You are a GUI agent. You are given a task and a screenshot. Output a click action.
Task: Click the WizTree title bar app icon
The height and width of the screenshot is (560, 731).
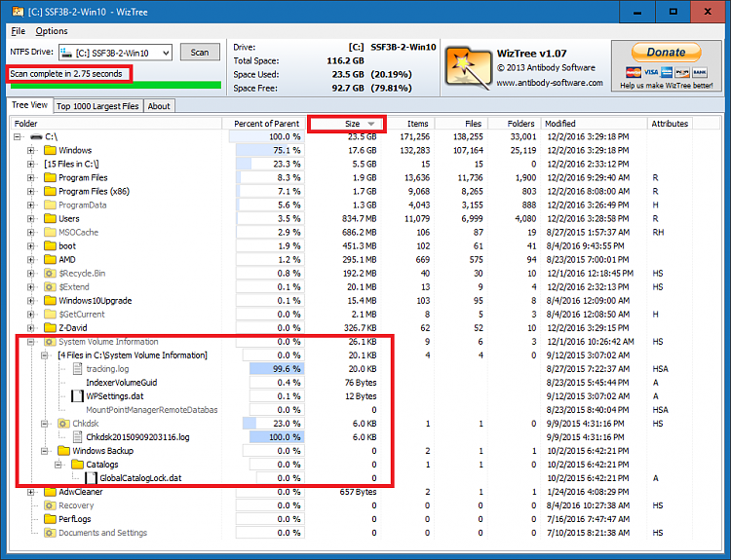coord(19,11)
